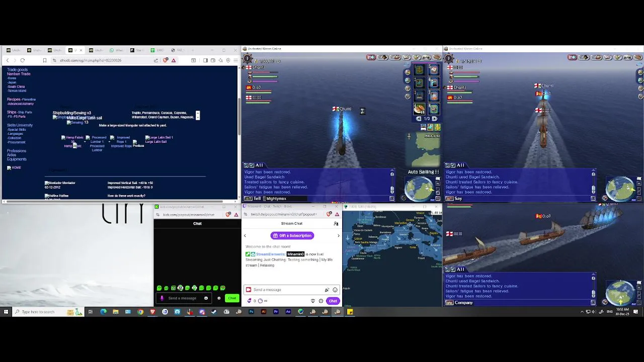
Task: Click green Chat button in Kick
Action: (x=232, y=298)
